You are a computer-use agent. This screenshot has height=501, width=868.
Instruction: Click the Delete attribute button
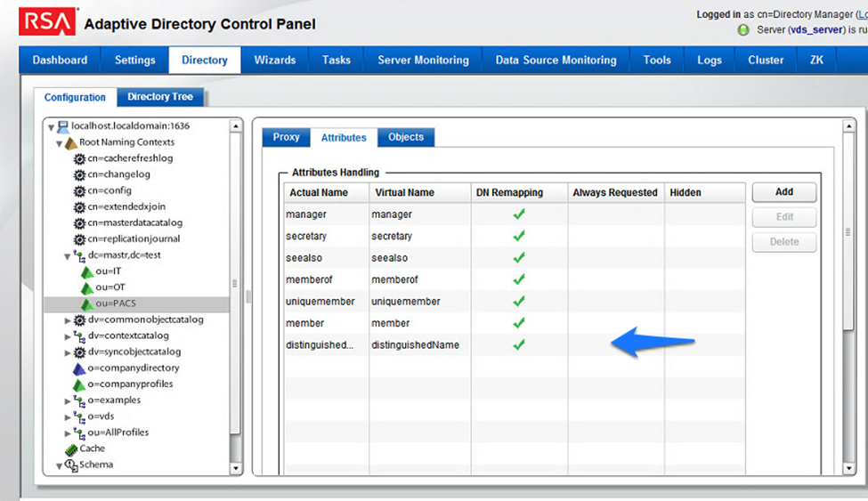tap(783, 242)
